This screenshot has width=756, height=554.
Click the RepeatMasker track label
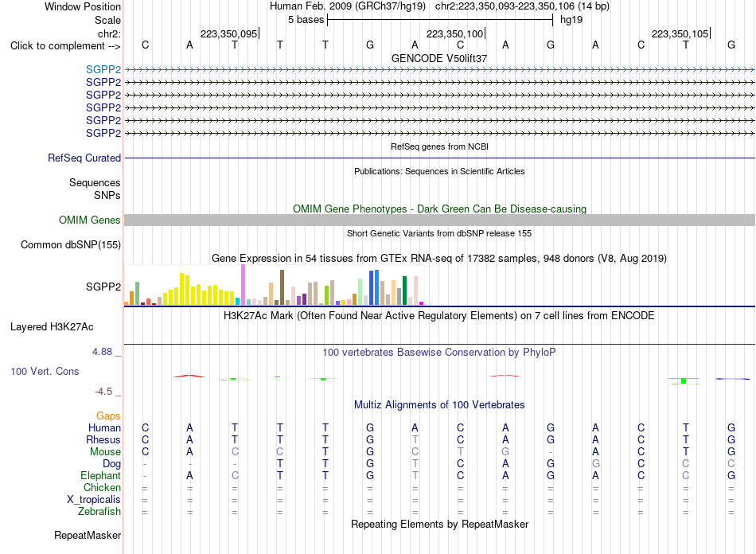click(88, 535)
